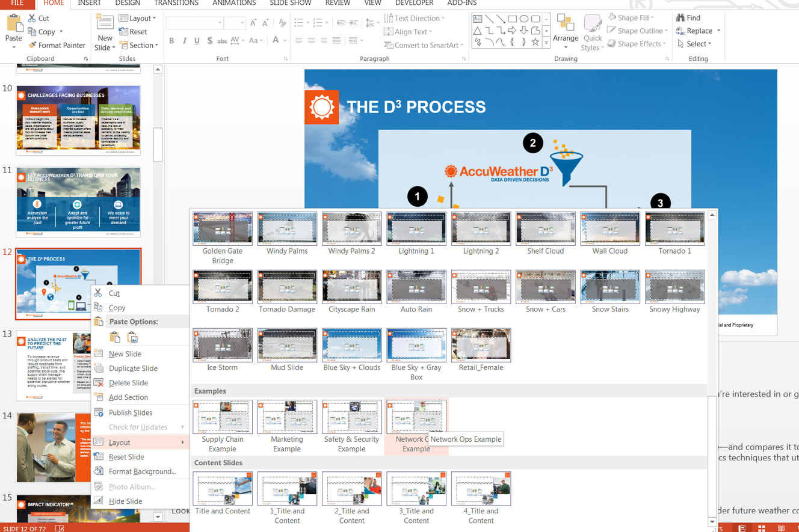Click the Decrease List Level icon

coord(341,23)
